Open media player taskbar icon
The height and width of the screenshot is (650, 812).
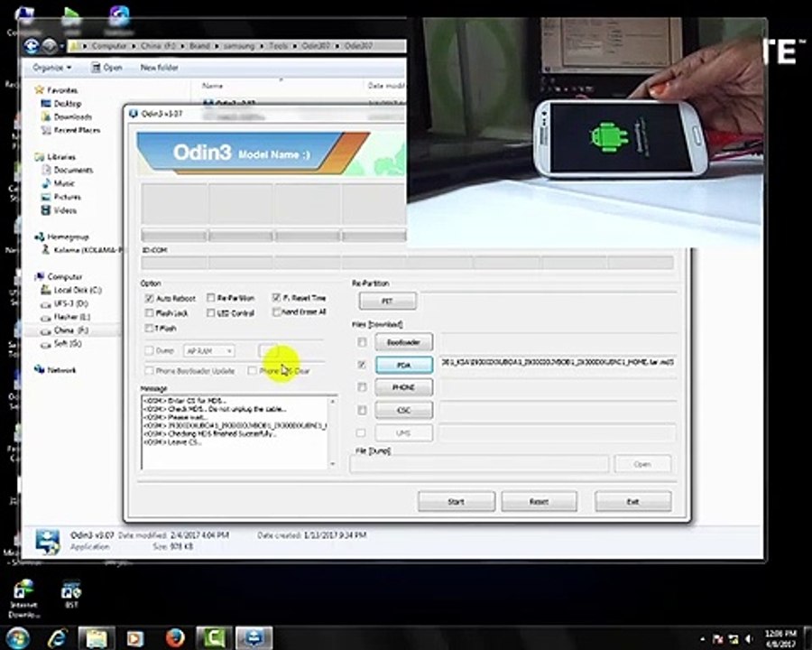135,638
